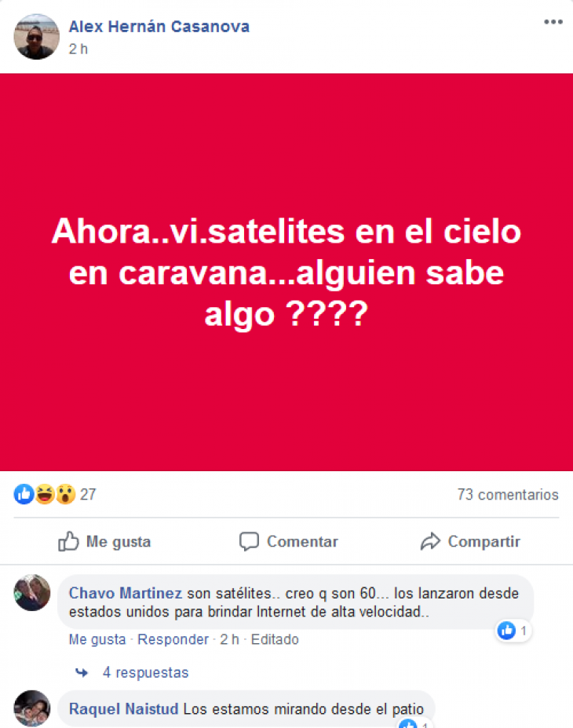Show who reacted via the 27 count

(88, 495)
